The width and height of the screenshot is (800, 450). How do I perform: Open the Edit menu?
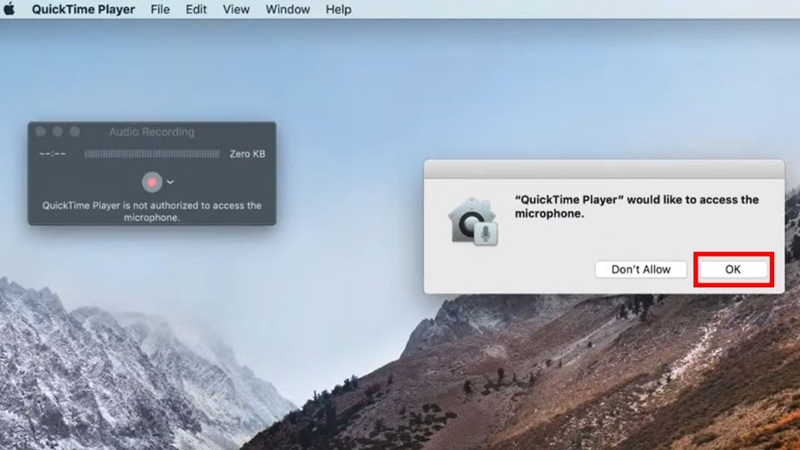click(x=196, y=9)
